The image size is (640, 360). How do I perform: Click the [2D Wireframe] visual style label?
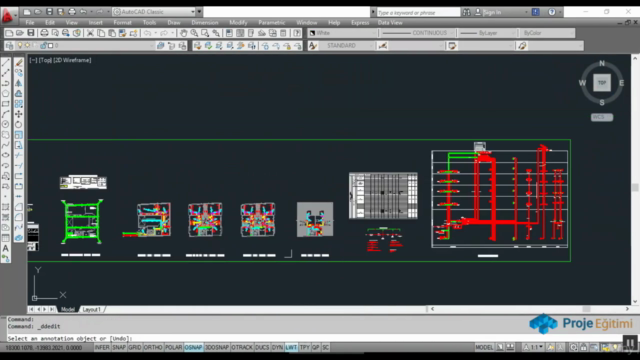72,60
